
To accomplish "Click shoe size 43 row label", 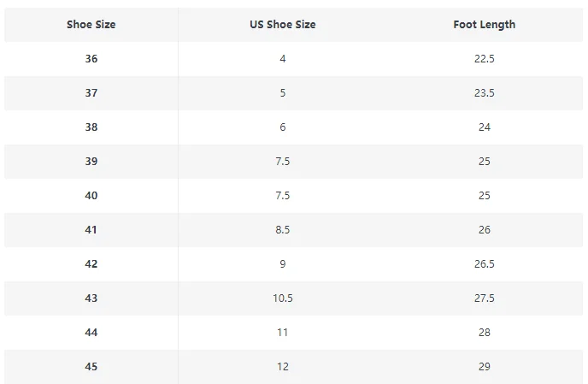I will point(91,298).
